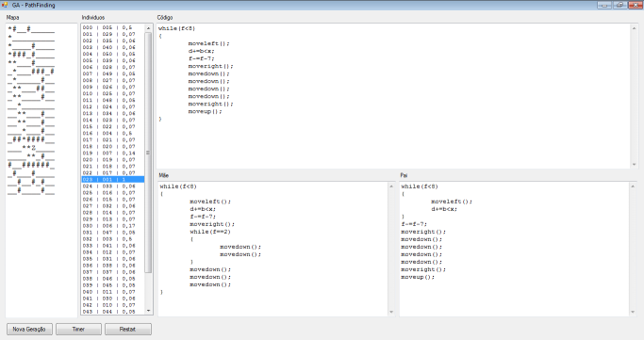644x340 pixels.
Task: Click the Indivíduos list scroll-down arrow
Action: (148, 311)
